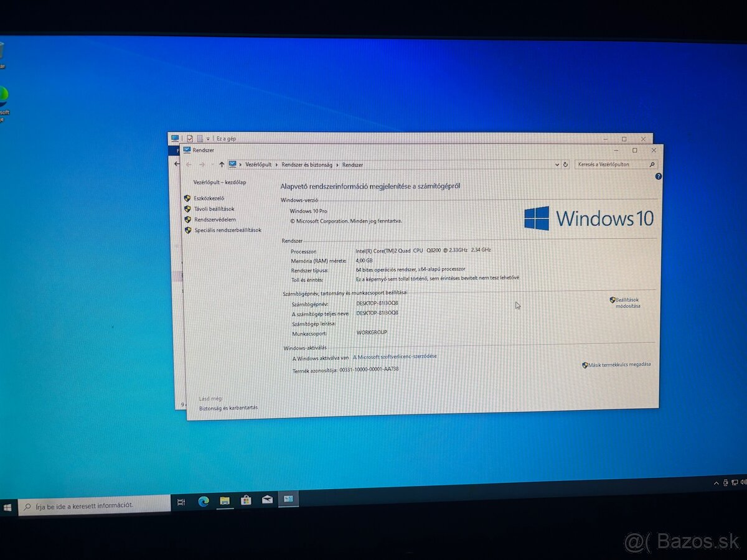Click the WORKGROUP value text
The height and width of the screenshot is (560, 747).
[372, 332]
